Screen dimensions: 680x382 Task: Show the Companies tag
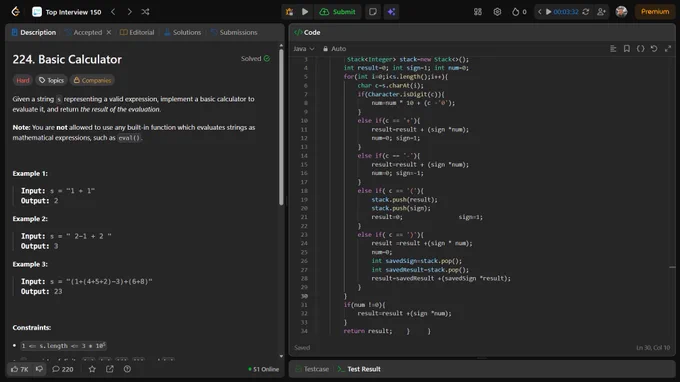[x=92, y=80]
